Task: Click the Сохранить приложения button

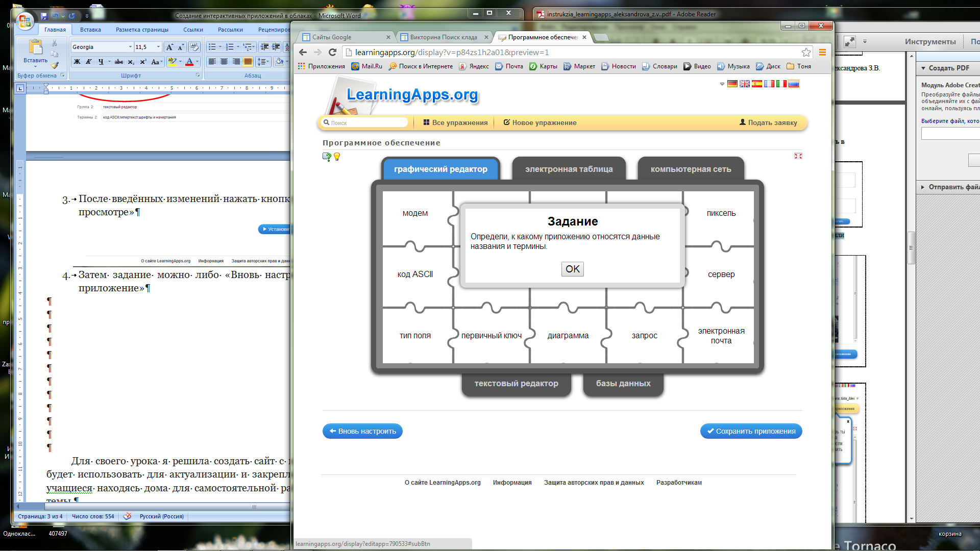Action: click(x=751, y=431)
